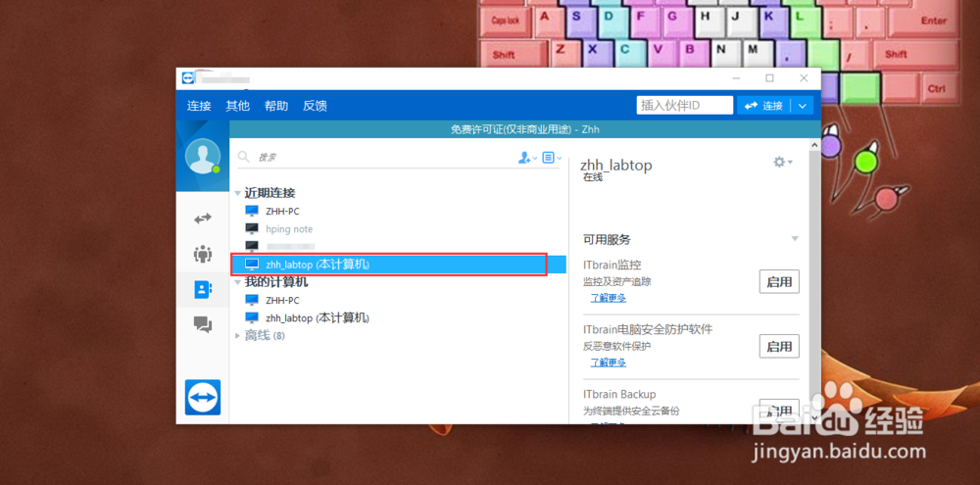Click the 可用服务 section heading
This screenshot has width=980, height=485.
(607, 239)
